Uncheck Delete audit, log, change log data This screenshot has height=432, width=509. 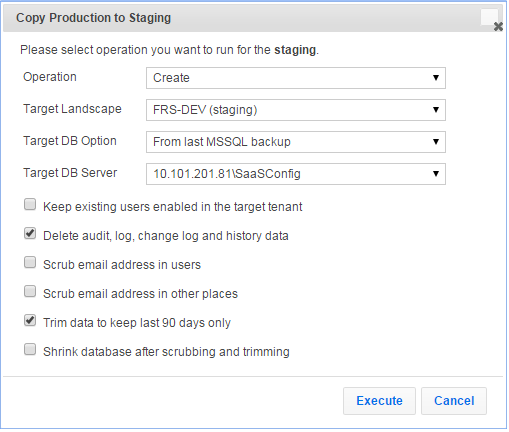[30, 233]
